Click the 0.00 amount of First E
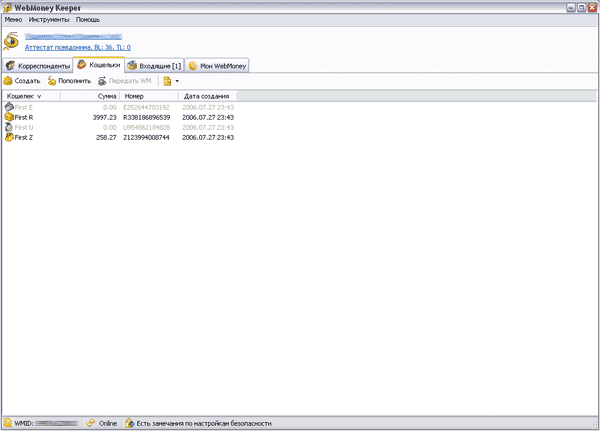Image resolution: width=600 pixels, height=431 pixels. 109,108
